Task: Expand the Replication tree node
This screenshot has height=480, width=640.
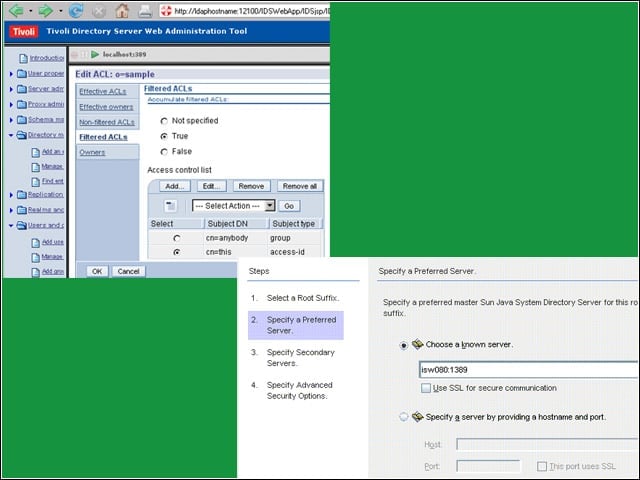Action: click(11, 195)
